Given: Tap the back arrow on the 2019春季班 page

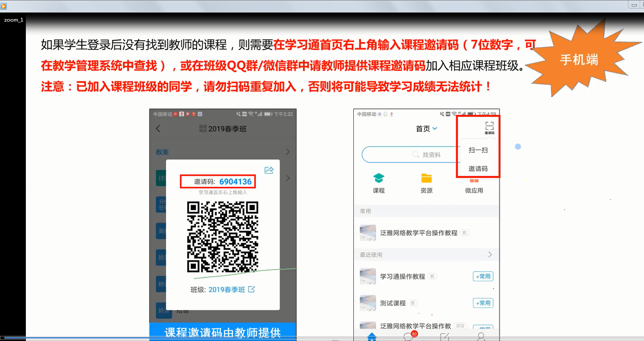Looking at the screenshot, I should (x=158, y=129).
